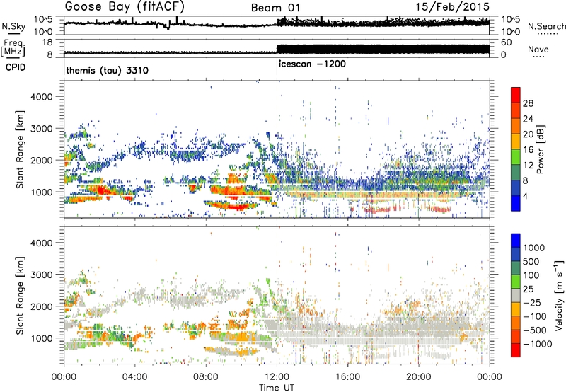Click the '4000' tick on the power panel
Image resolution: width=566 pixels, height=392 pixels.
click(42, 97)
